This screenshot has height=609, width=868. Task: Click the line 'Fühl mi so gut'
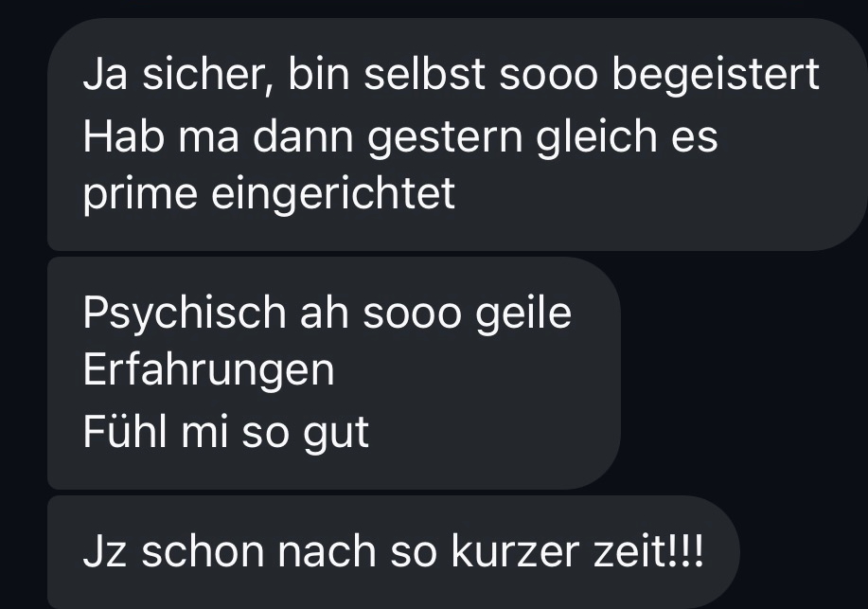[x=226, y=433]
